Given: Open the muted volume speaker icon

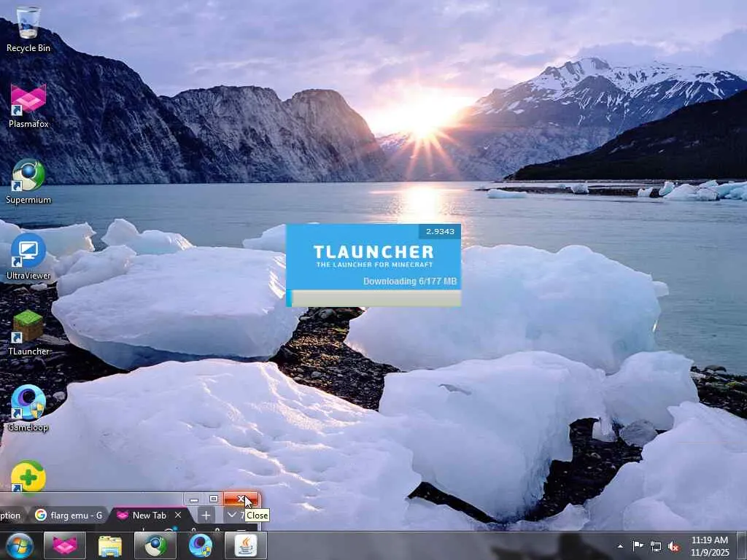Looking at the screenshot, I should [673, 546].
